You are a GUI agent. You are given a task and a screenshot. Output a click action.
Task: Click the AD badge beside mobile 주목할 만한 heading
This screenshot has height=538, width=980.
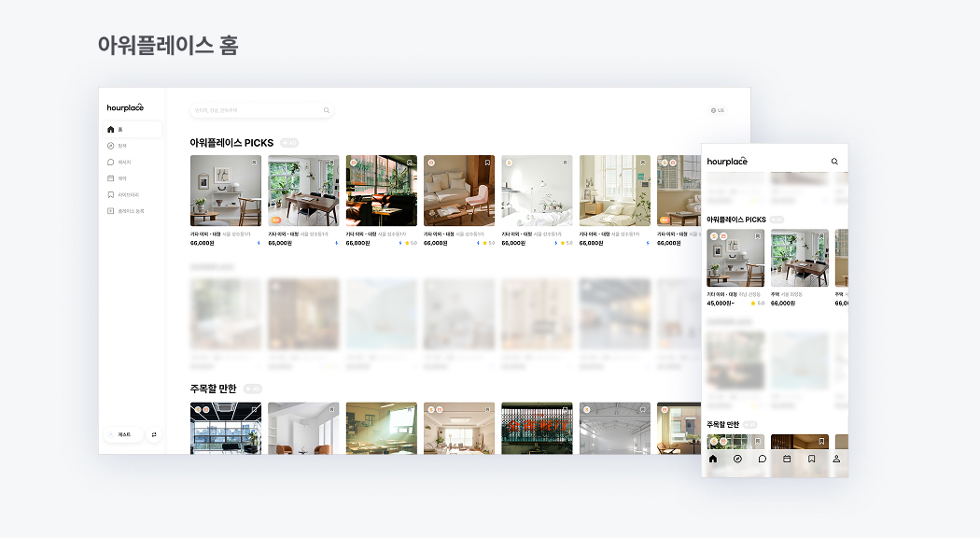(x=750, y=425)
